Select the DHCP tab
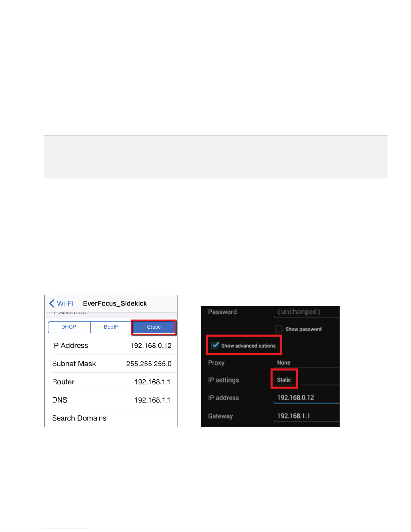The height and width of the screenshot is (532, 411). 69,327
